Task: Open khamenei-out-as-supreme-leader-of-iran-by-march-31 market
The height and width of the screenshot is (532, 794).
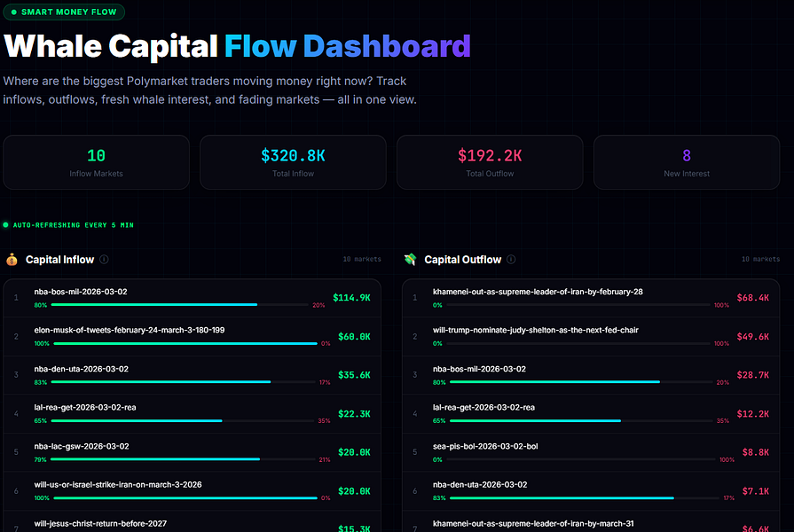Action: point(591,522)
